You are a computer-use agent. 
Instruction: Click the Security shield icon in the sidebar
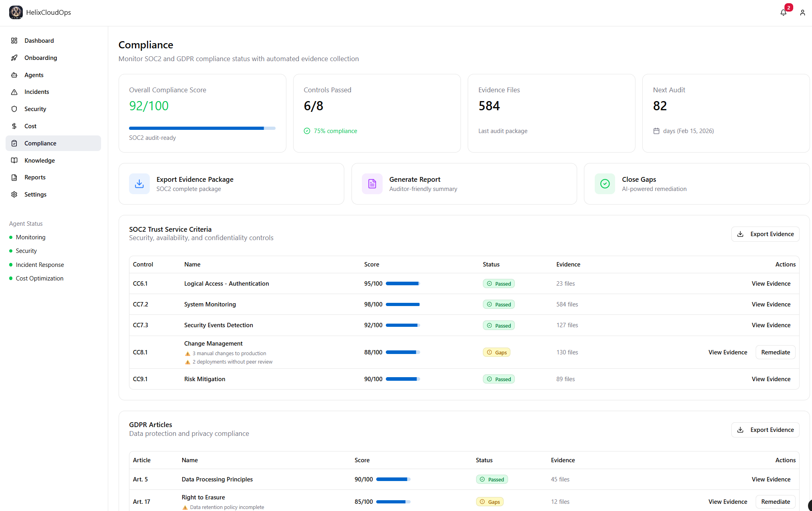[x=14, y=109]
